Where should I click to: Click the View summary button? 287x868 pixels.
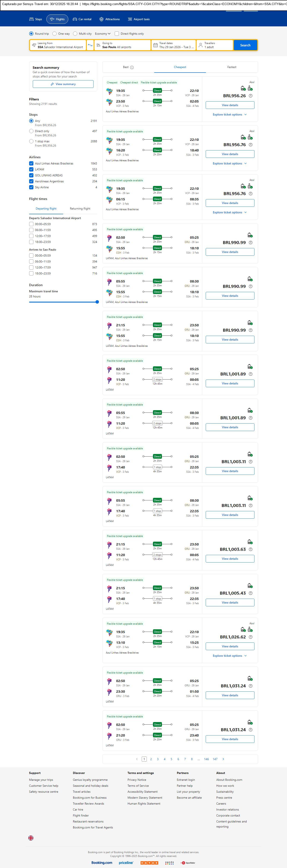[x=63, y=84]
